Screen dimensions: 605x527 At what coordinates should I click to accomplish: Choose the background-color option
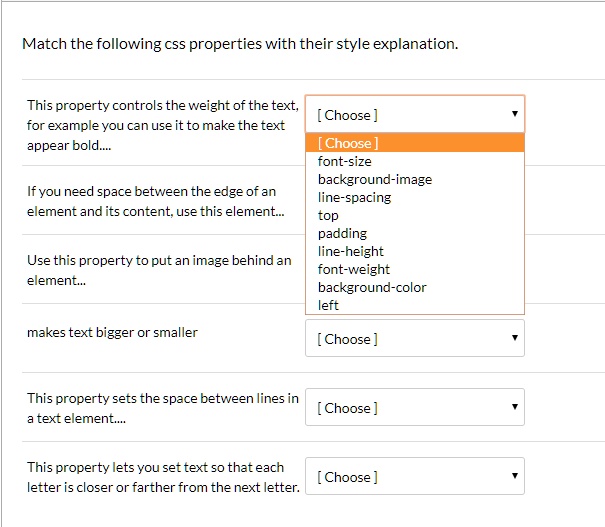click(372, 287)
